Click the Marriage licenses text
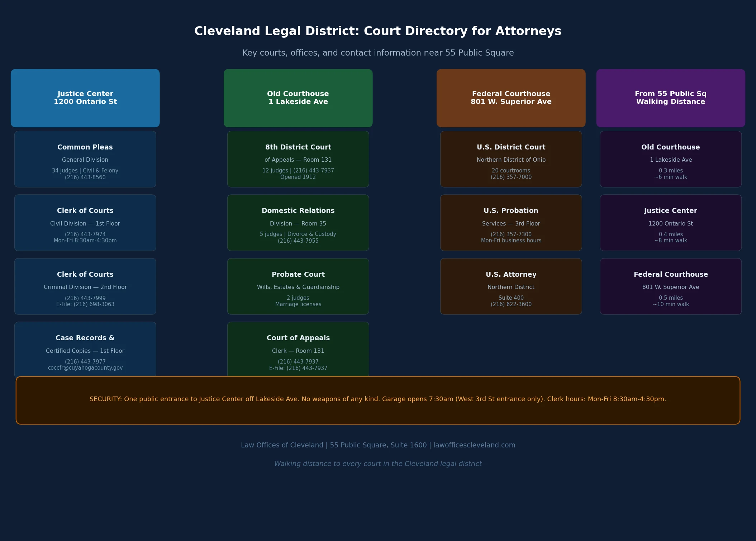756x541 pixels. 298,304
